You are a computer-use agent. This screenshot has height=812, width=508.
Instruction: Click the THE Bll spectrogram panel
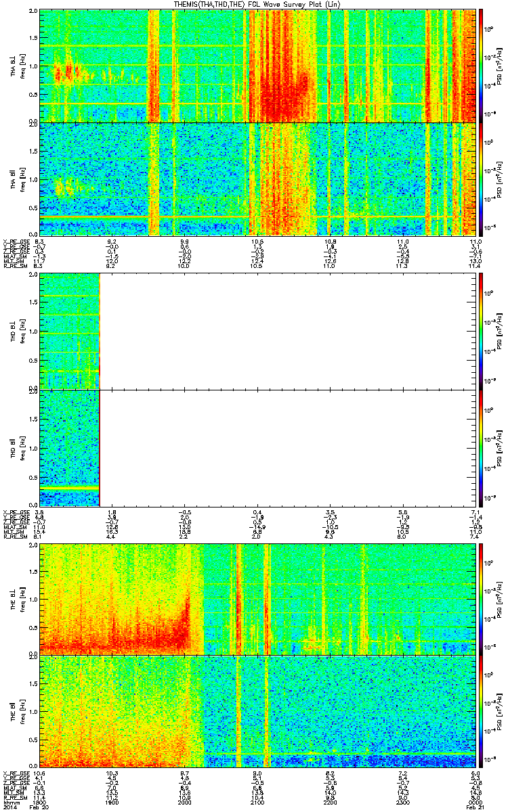coord(258,711)
